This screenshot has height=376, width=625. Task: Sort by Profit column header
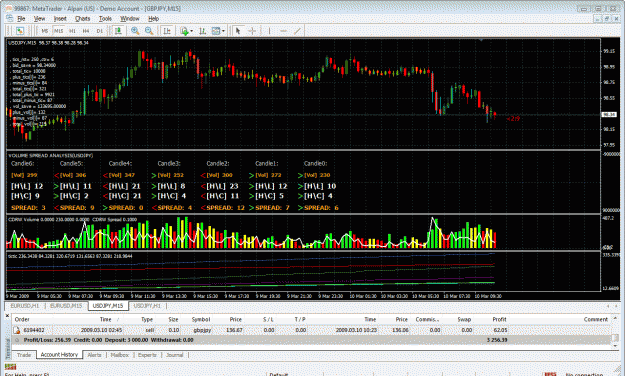point(499,319)
